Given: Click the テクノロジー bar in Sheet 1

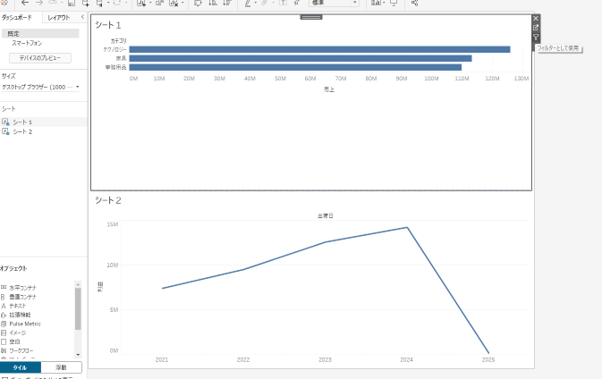Looking at the screenshot, I should 319,50.
